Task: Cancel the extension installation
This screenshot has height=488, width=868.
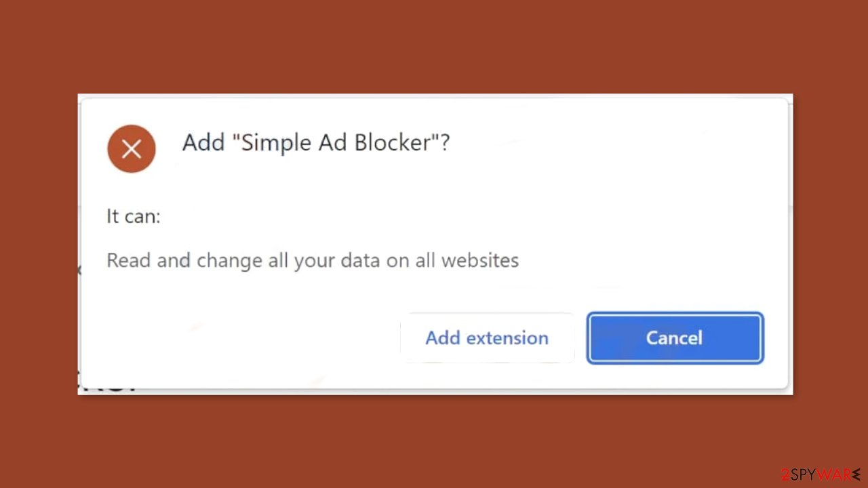Action: (x=675, y=338)
